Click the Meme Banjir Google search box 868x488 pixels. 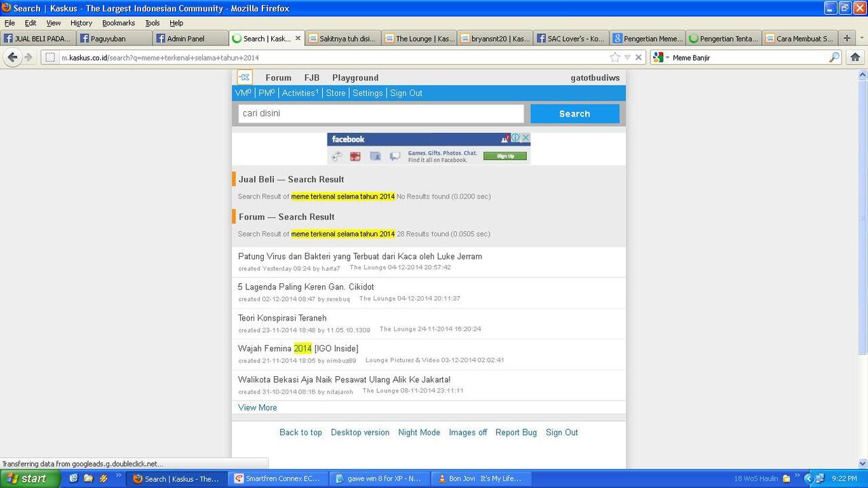pyautogui.click(x=749, y=58)
